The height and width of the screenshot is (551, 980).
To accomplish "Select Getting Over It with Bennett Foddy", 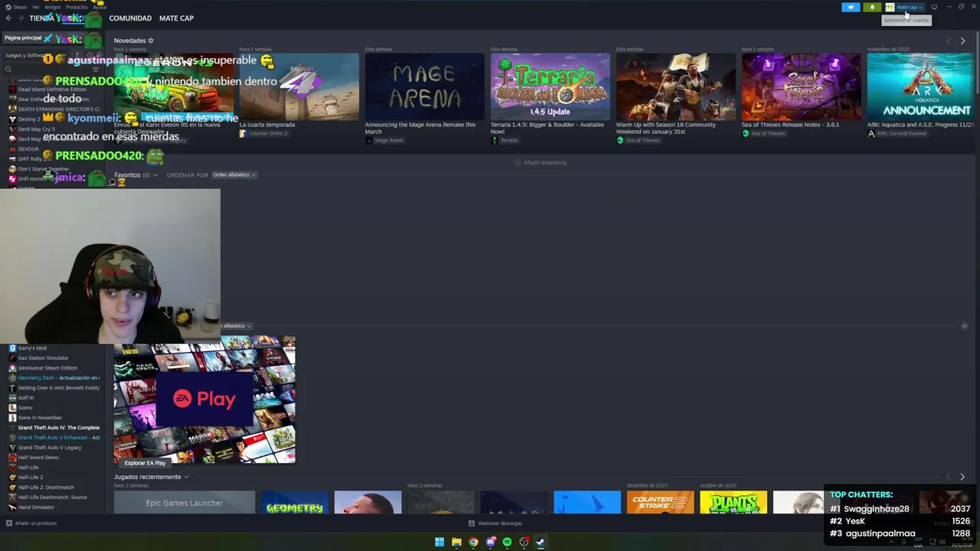I will pos(54,388).
